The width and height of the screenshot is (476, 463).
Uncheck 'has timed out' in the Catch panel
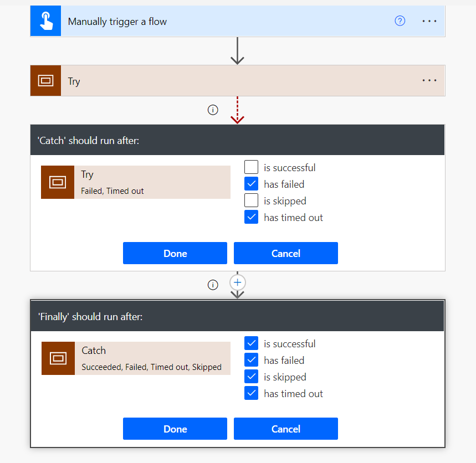pos(252,217)
